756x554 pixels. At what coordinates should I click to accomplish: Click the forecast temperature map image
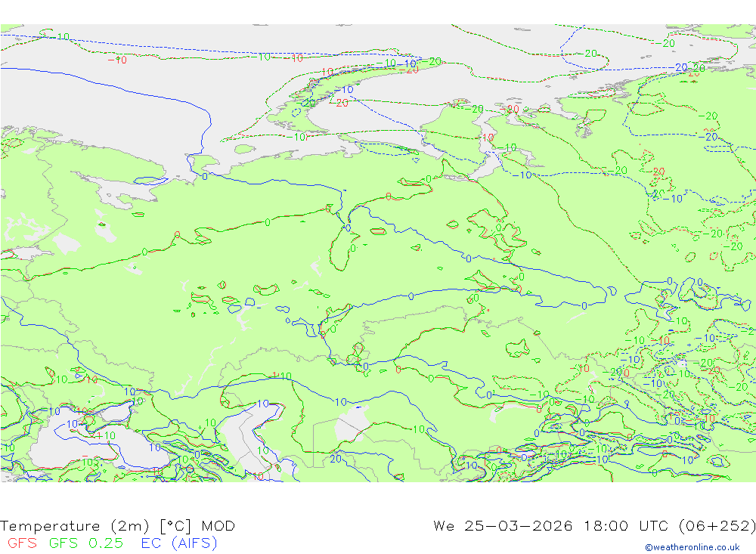pos(378,252)
